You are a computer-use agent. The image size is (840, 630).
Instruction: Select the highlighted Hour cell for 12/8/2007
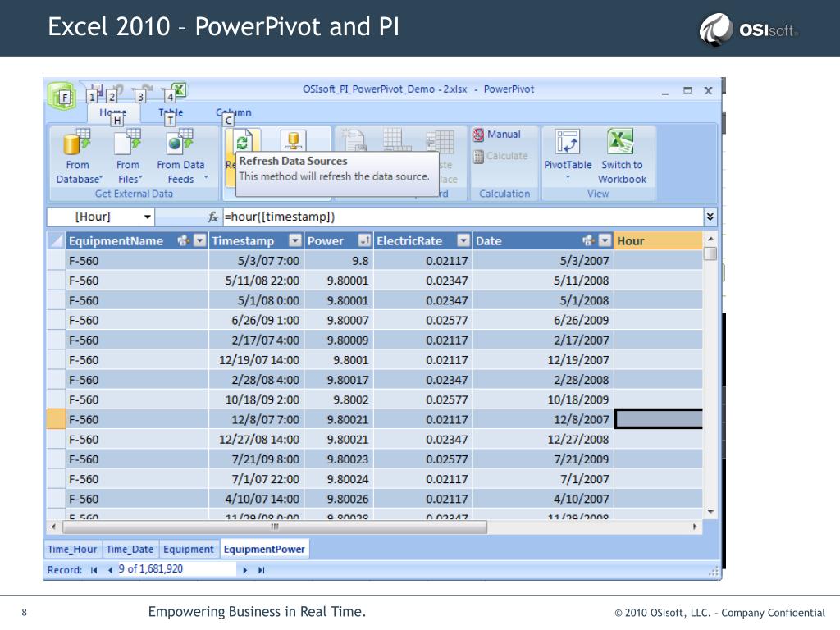click(659, 419)
